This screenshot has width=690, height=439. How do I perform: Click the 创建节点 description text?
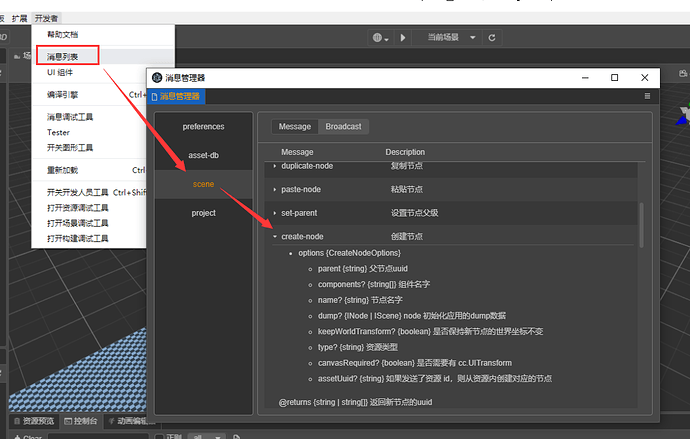(407, 237)
